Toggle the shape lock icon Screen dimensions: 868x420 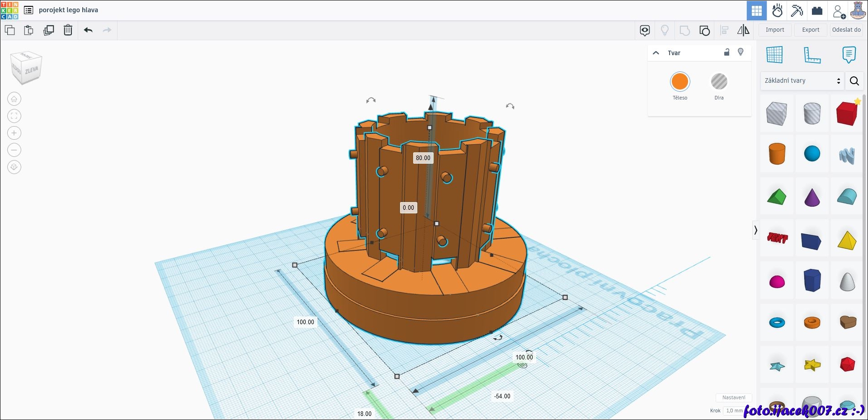click(726, 52)
